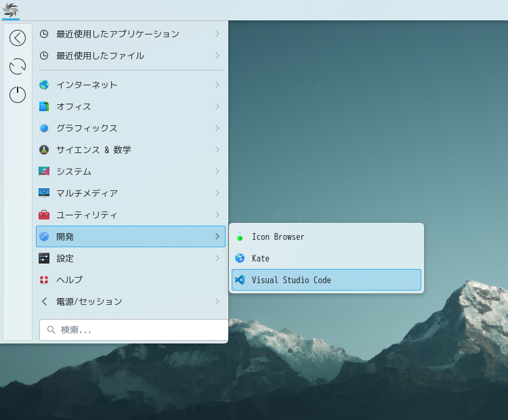Open the ヘルプ menu entry
The image size is (508, 420).
(x=131, y=280)
